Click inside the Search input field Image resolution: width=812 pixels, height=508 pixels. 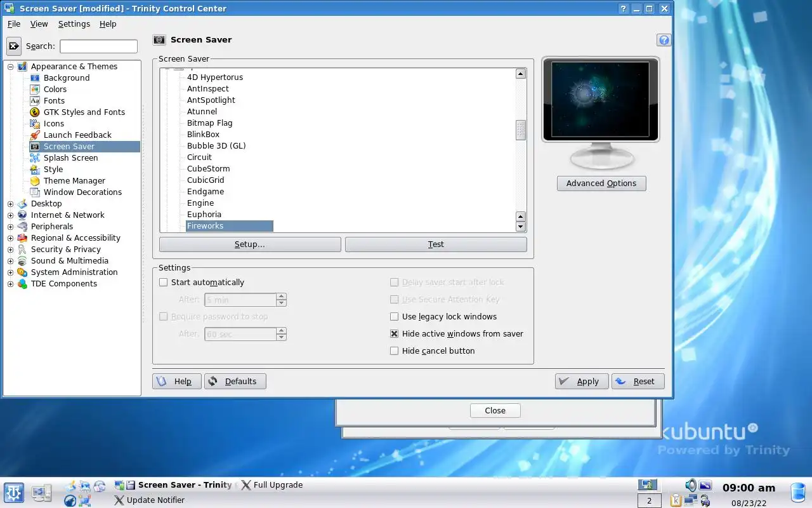[x=98, y=46]
